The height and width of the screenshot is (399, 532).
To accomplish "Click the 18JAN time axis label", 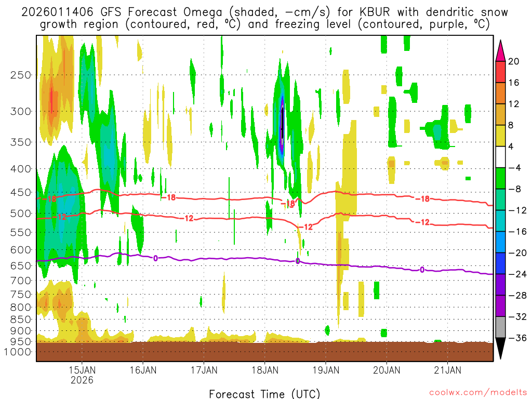I will [x=264, y=370].
